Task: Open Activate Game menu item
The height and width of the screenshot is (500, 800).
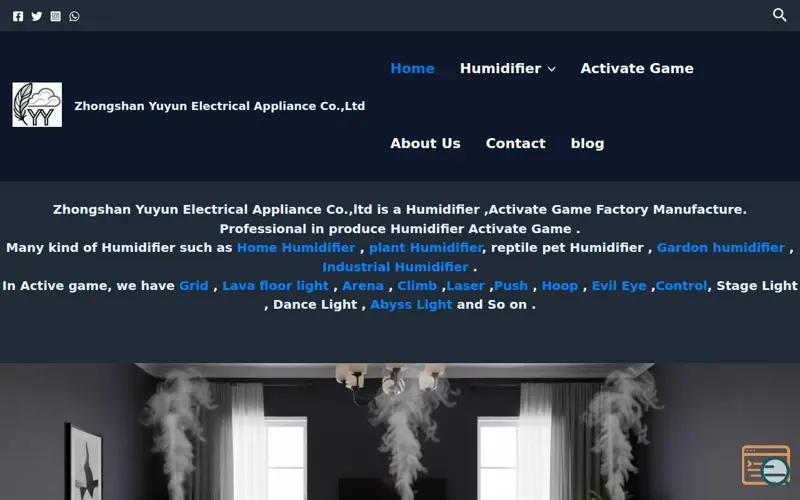Action: pyautogui.click(x=637, y=68)
